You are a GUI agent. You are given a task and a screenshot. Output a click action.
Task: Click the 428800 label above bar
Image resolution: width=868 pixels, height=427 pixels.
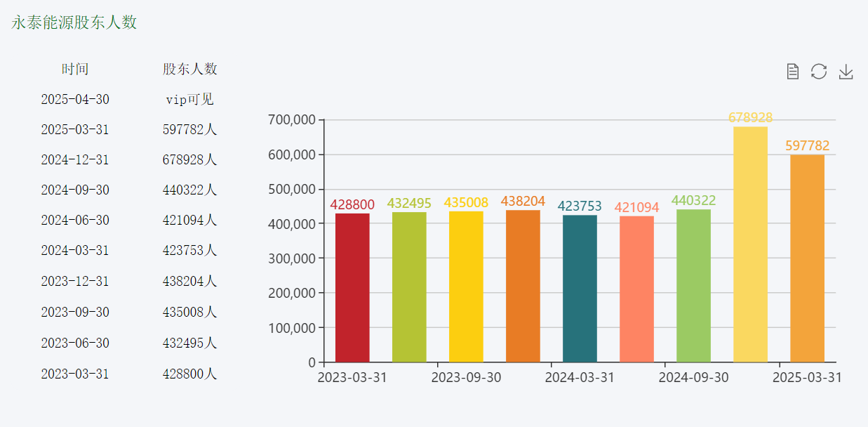click(352, 204)
